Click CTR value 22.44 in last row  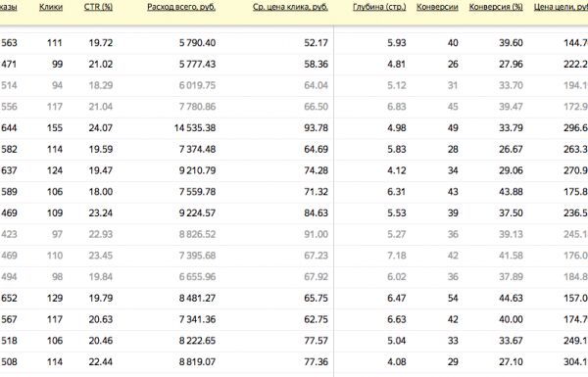pyautogui.click(x=101, y=362)
